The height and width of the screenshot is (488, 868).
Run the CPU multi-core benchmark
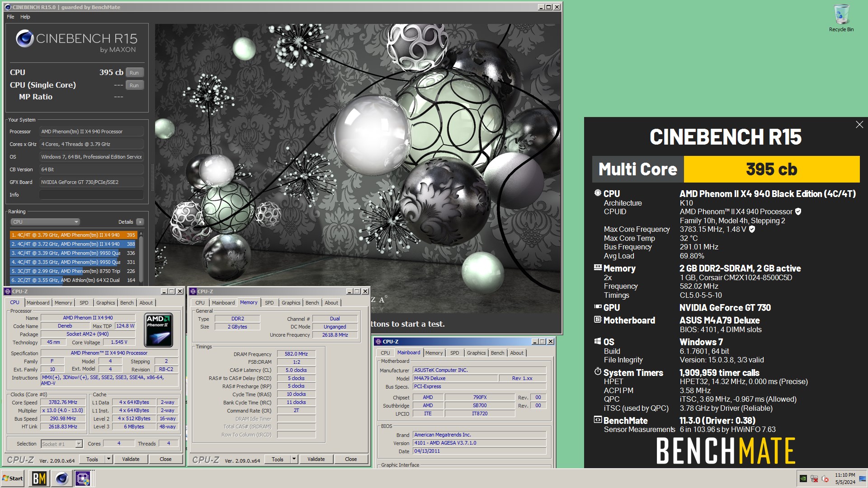point(134,73)
